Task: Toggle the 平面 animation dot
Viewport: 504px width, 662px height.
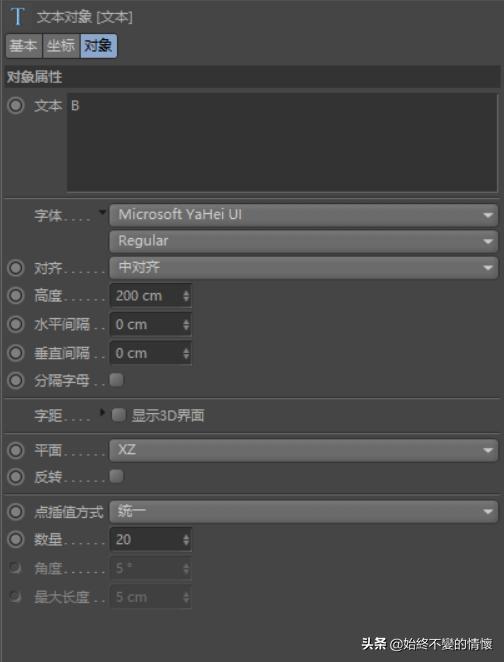Action: (x=16, y=450)
